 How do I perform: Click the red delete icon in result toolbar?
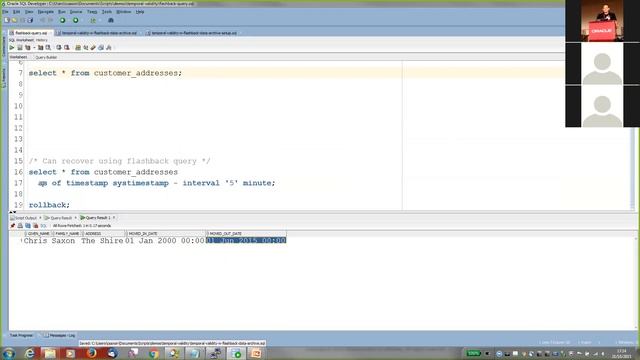[36, 225]
